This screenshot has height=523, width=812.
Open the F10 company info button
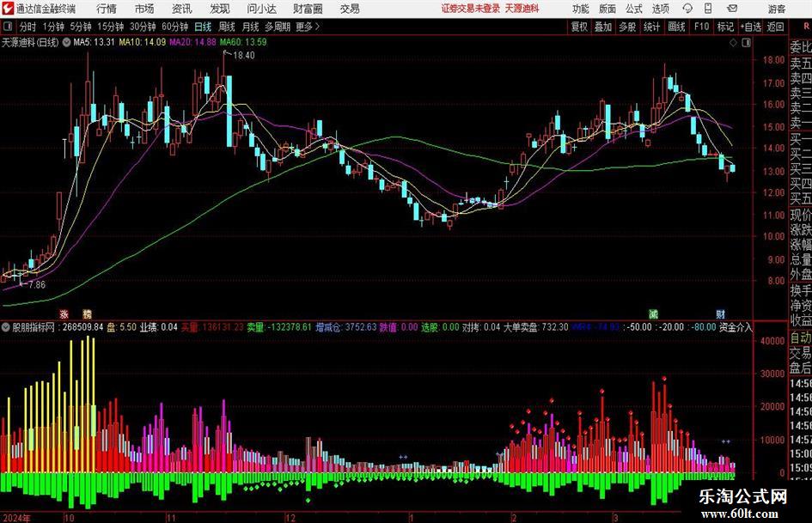coord(702,27)
